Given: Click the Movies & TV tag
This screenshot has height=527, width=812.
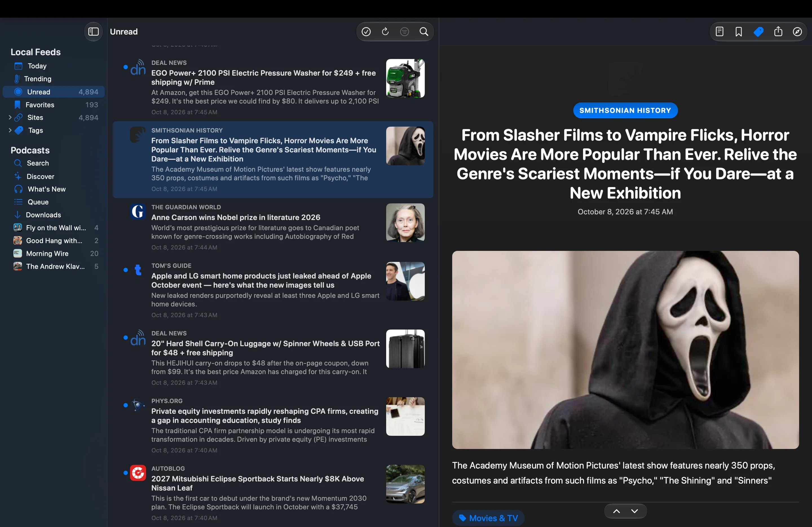Looking at the screenshot, I should tap(488, 518).
